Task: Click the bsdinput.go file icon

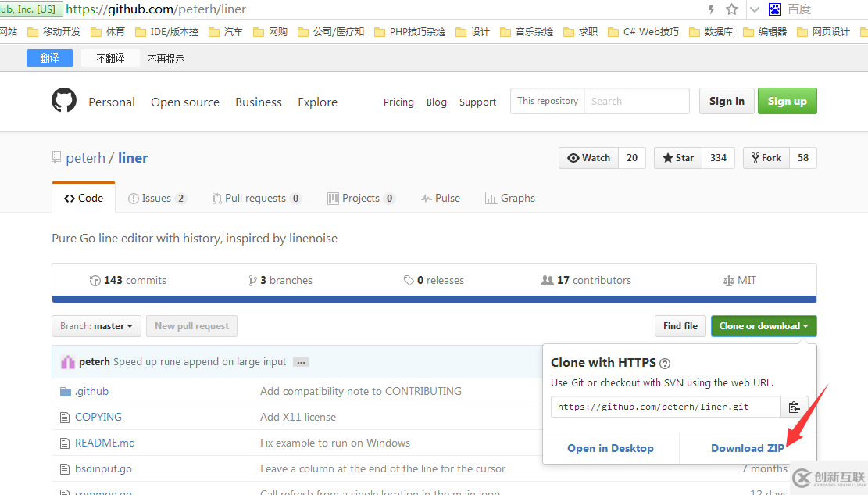Action: pyautogui.click(x=65, y=469)
